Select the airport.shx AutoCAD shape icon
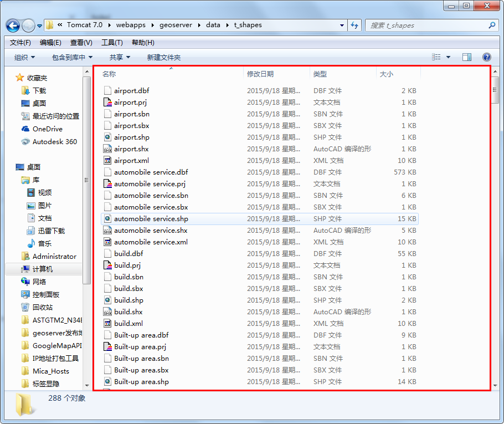 [x=107, y=149]
